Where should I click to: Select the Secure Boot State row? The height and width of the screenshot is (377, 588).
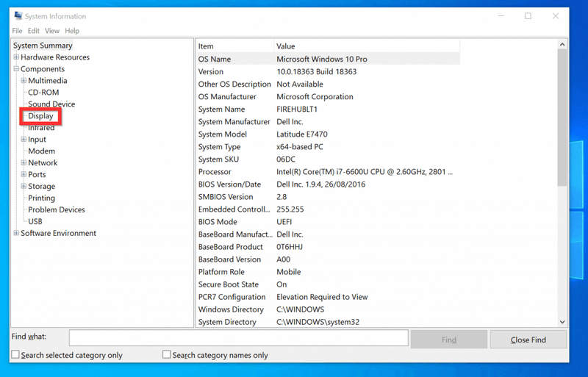(x=328, y=284)
